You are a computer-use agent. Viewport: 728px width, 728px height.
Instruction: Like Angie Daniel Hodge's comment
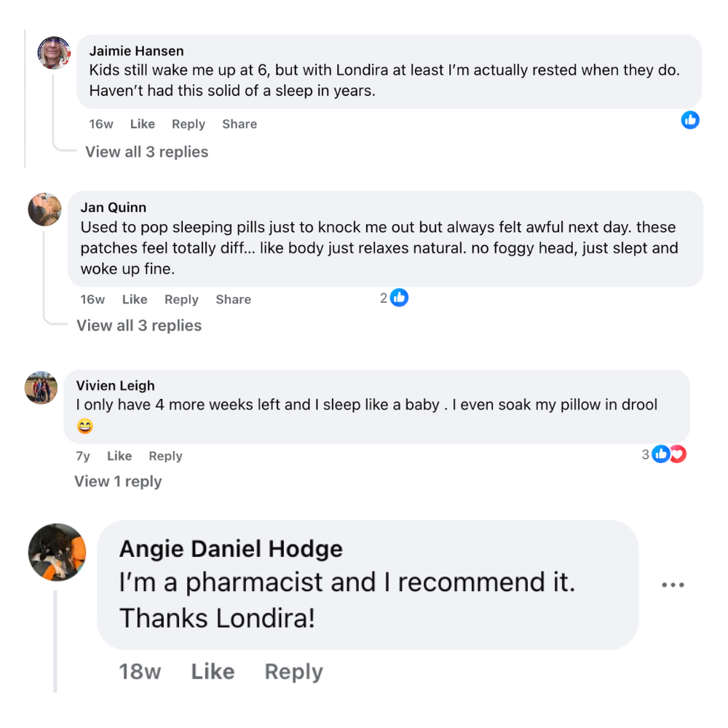[x=213, y=671]
